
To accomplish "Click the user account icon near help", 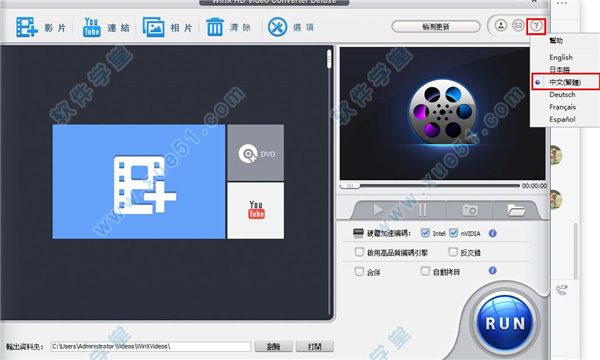I will click(x=501, y=26).
